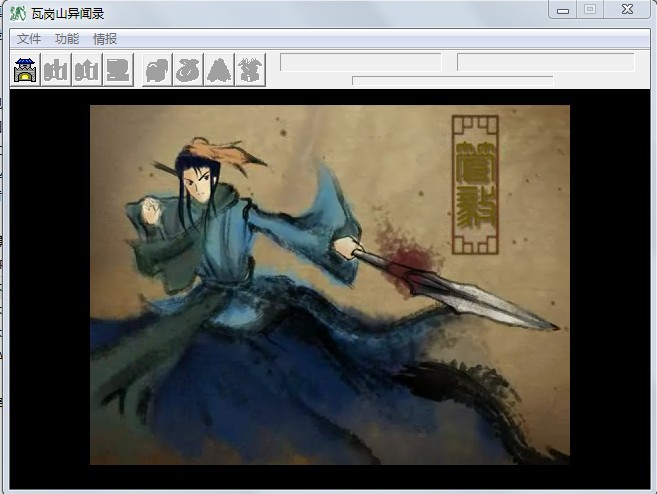The image size is (657, 494).
Task: Click the fourth icon ending the first toolbar group
Action: tap(118, 70)
